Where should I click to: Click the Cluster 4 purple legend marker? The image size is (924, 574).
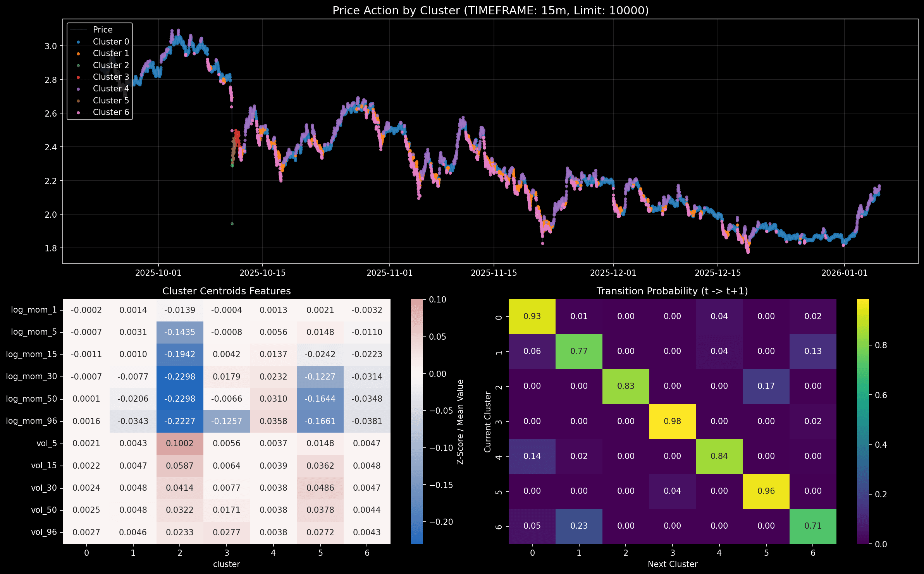(78, 89)
